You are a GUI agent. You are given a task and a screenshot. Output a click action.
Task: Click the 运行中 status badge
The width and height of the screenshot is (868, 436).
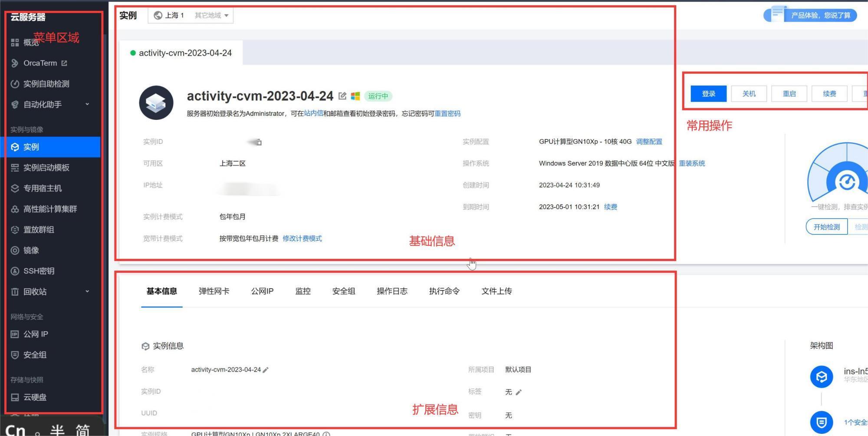378,96
